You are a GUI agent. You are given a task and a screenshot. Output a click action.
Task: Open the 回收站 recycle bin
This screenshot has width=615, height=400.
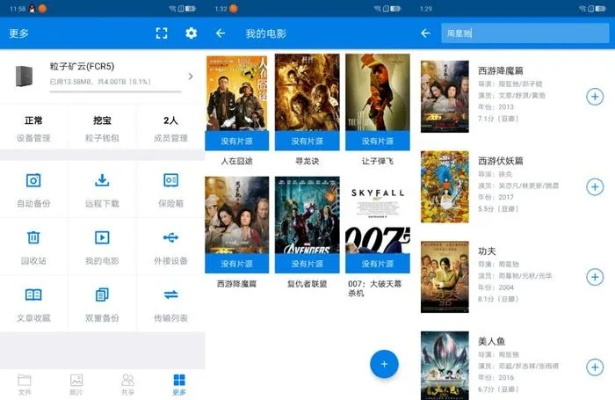click(x=33, y=245)
